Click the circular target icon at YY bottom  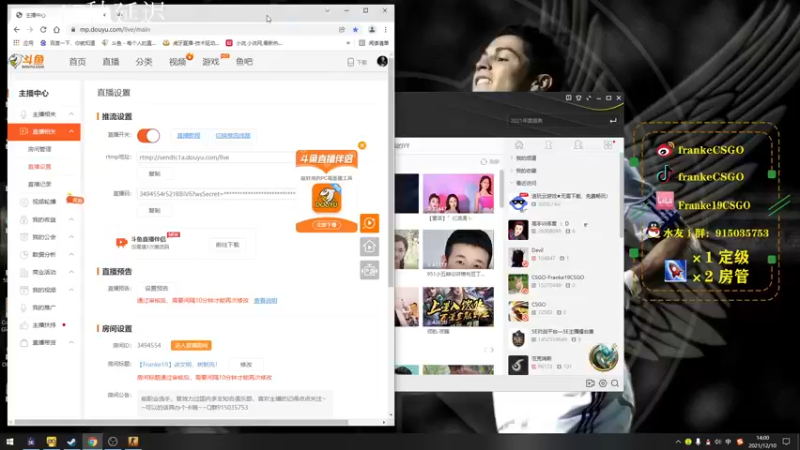click(x=603, y=383)
